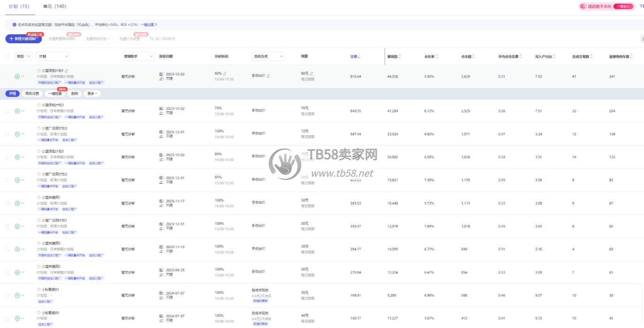The height and width of the screenshot is (328, 644).
Task: Click 一键创建 link in the info banner
Action: pos(148,24)
